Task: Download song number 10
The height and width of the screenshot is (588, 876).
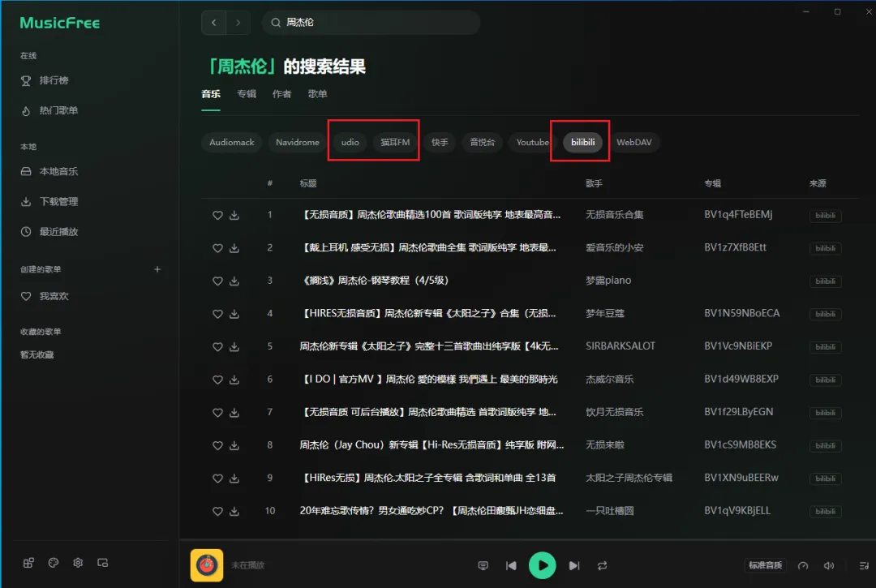Action: 234,512
